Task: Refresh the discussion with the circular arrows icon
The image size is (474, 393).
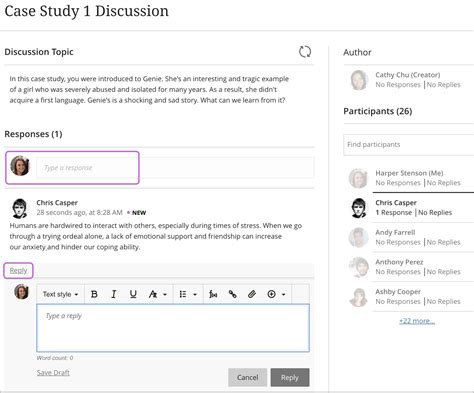Action: point(305,52)
